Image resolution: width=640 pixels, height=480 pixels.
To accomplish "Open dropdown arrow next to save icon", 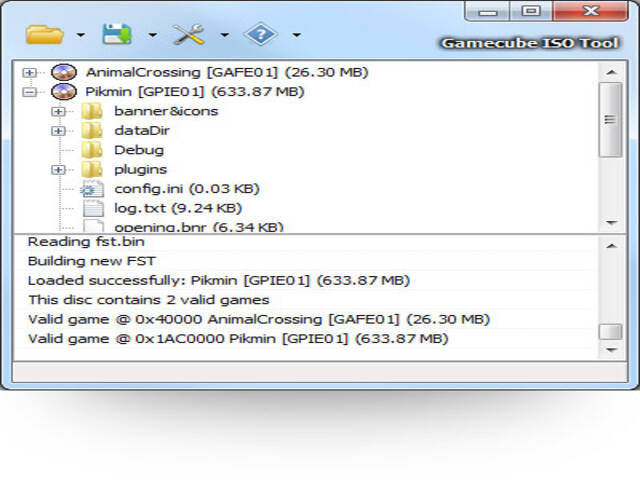I will 152,36.
